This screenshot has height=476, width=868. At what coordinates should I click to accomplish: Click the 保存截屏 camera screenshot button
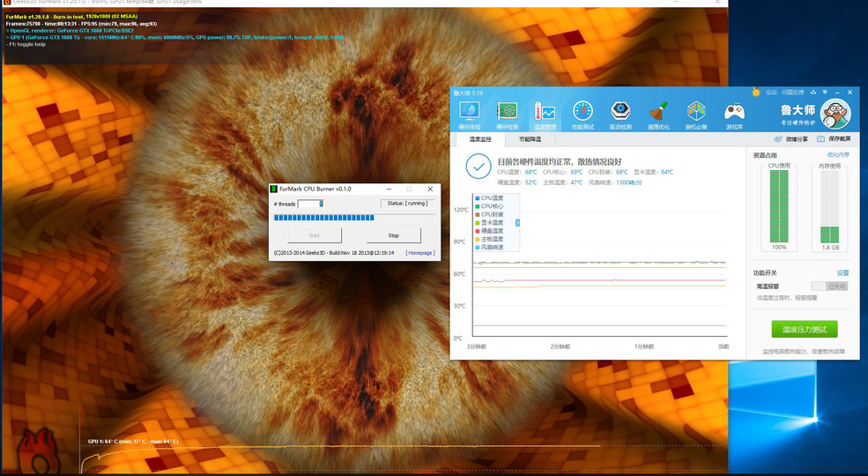[834, 139]
